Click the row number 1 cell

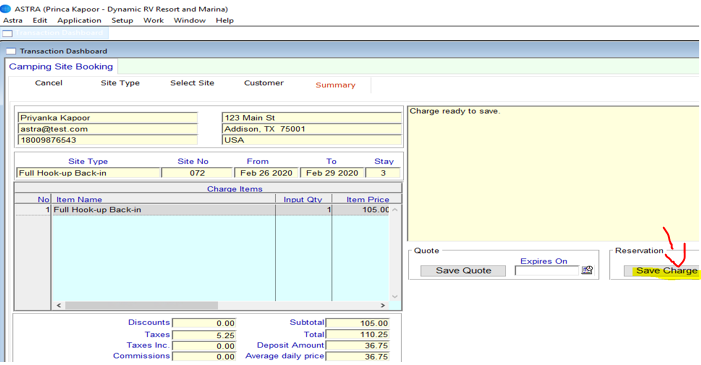pyautogui.click(x=33, y=210)
